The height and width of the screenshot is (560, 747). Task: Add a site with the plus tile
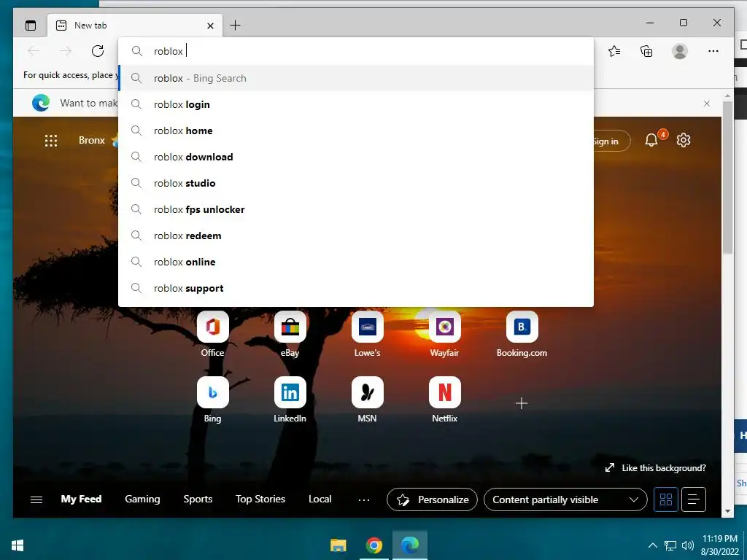pyautogui.click(x=522, y=403)
